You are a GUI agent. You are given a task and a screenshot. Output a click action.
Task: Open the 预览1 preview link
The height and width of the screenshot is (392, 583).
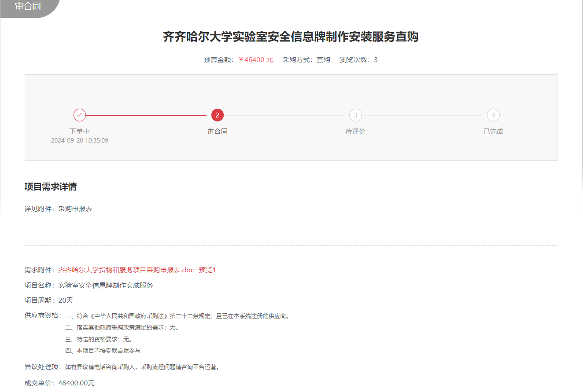[207, 270]
